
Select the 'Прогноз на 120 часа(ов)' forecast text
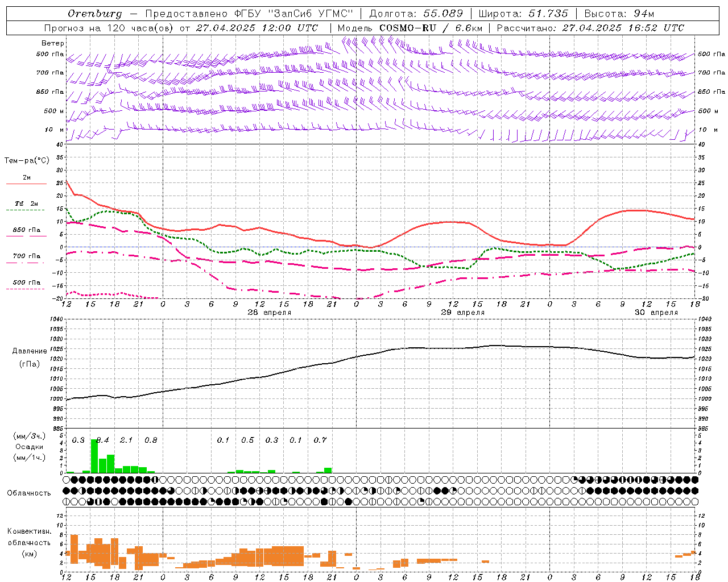click(109, 28)
